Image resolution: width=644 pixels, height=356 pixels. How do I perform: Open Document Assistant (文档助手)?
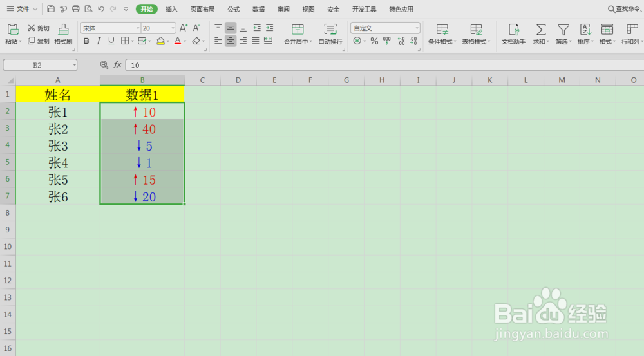[513, 35]
